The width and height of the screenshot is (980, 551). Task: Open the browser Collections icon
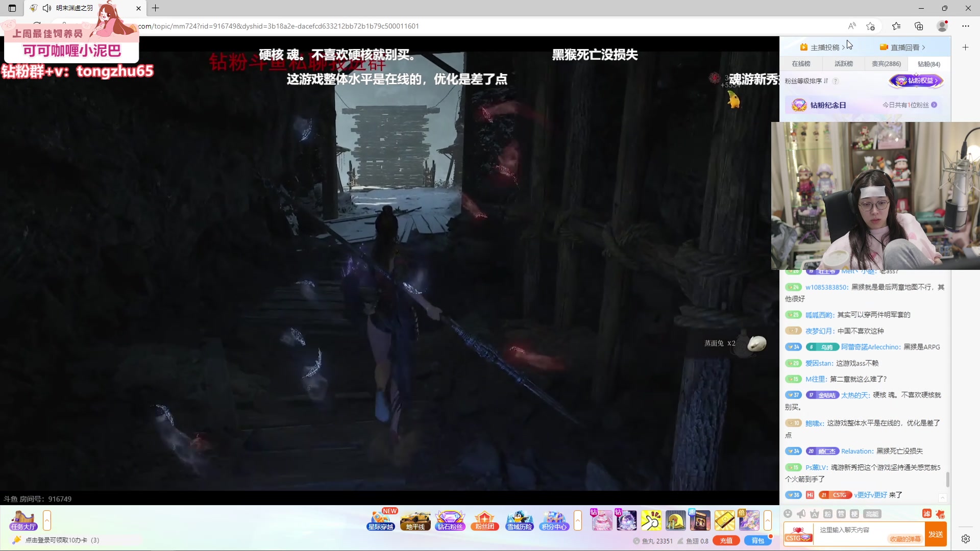(919, 26)
